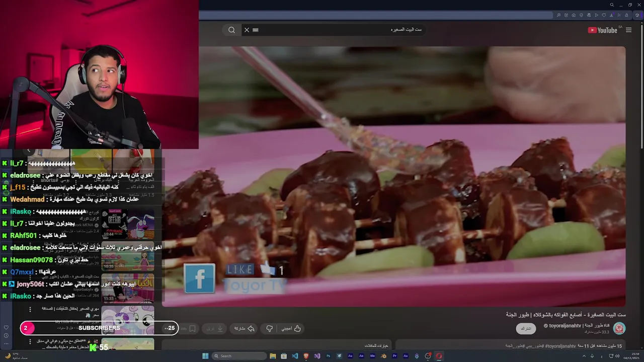Click the chat username Hassan09078
The height and width of the screenshot is (362, 644).
coord(31,260)
